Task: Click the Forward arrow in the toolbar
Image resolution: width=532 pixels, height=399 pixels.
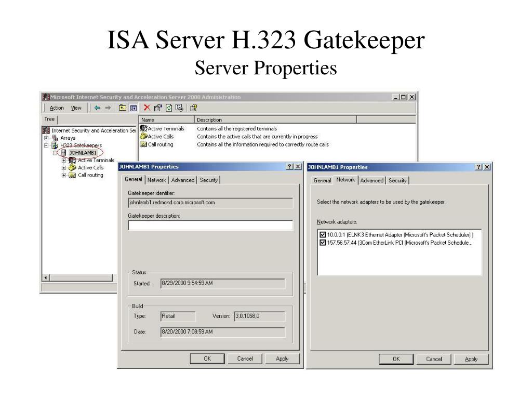Action: (108, 108)
